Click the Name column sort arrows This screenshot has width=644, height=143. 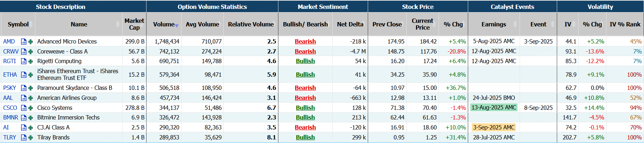click(118, 24)
